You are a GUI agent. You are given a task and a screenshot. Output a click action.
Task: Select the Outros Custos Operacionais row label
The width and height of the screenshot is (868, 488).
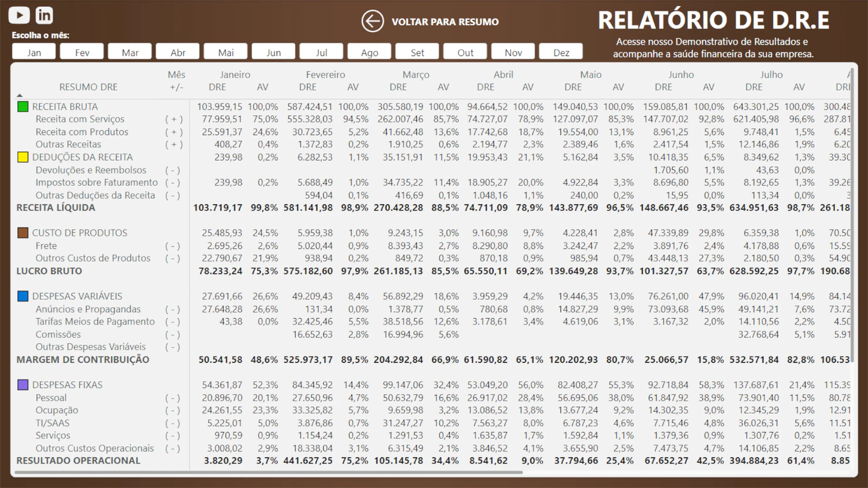[x=95, y=448]
